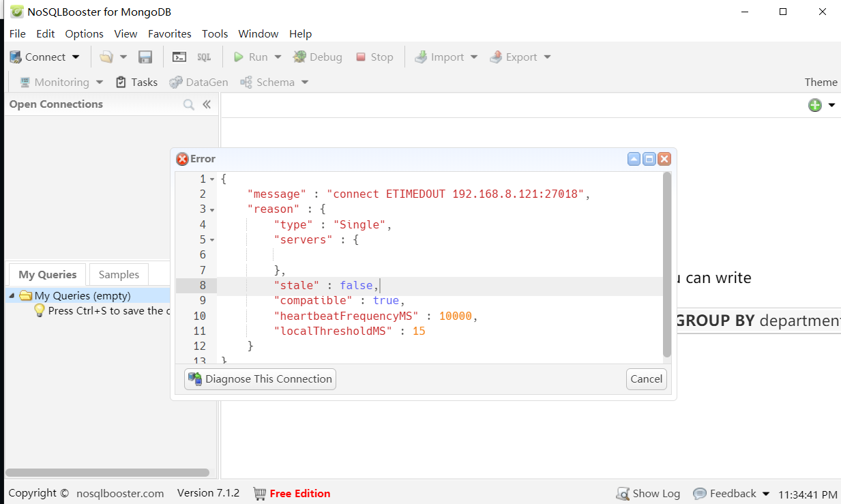Image resolution: width=841 pixels, height=504 pixels.
Task: Click the Run button
Action: (x=250, y=57)
